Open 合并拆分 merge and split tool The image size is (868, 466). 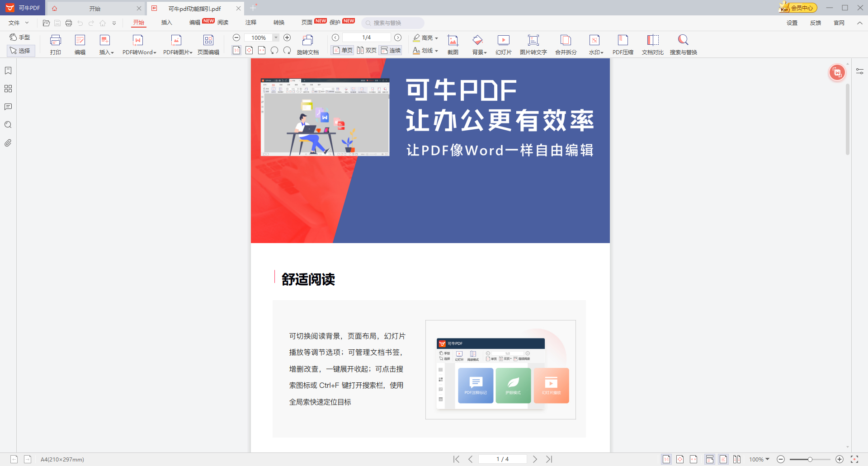[x=566, y=44]
